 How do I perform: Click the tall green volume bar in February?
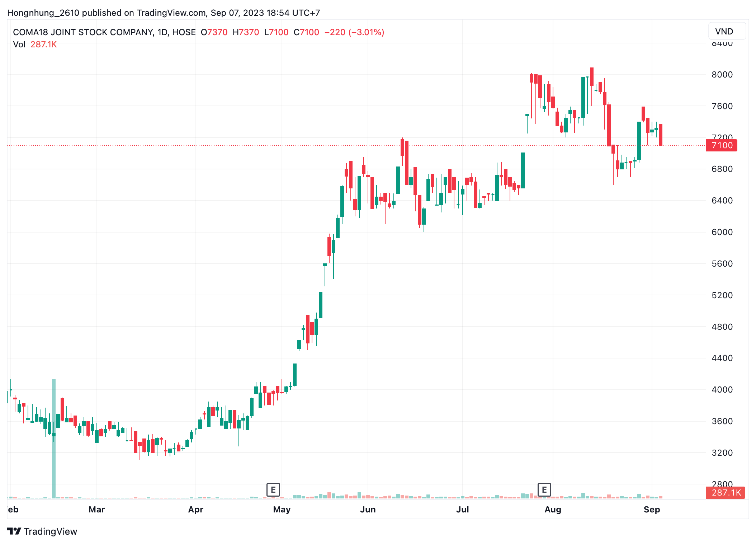pyautogui.click(x=54, y=439)
